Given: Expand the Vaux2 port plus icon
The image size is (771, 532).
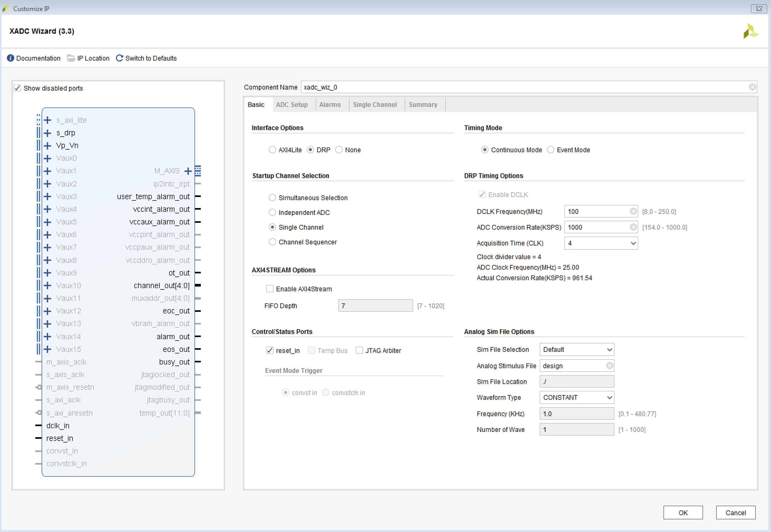Looking at the screenshot, I should [x=48, y=184].
